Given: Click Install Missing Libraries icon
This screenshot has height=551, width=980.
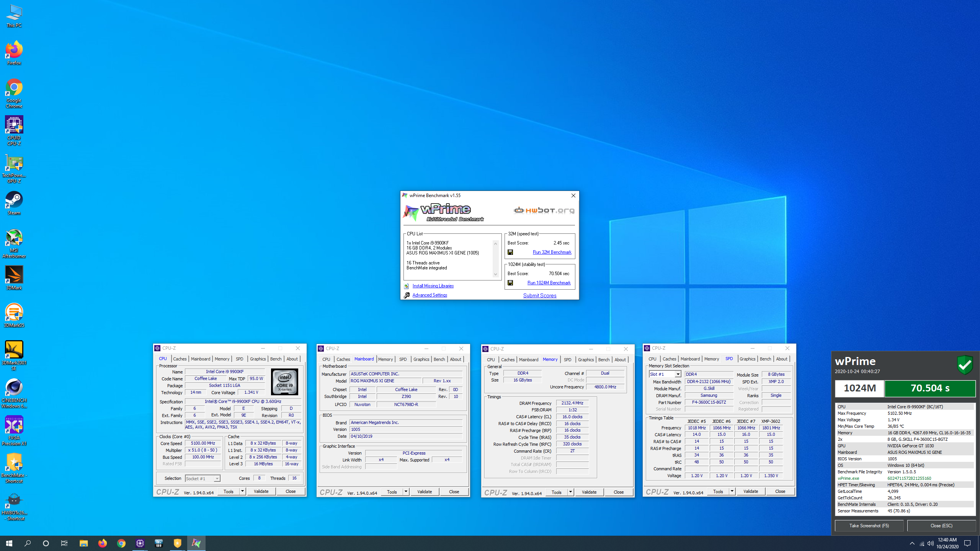Looking at the screenshot, I should pyautogui.click(x=407, y=286).
